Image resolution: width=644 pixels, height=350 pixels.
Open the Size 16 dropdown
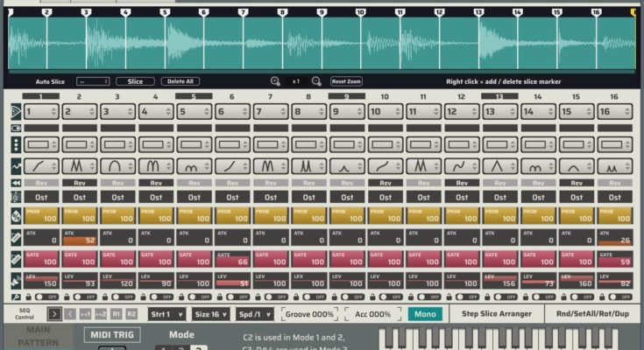point(212,314)
